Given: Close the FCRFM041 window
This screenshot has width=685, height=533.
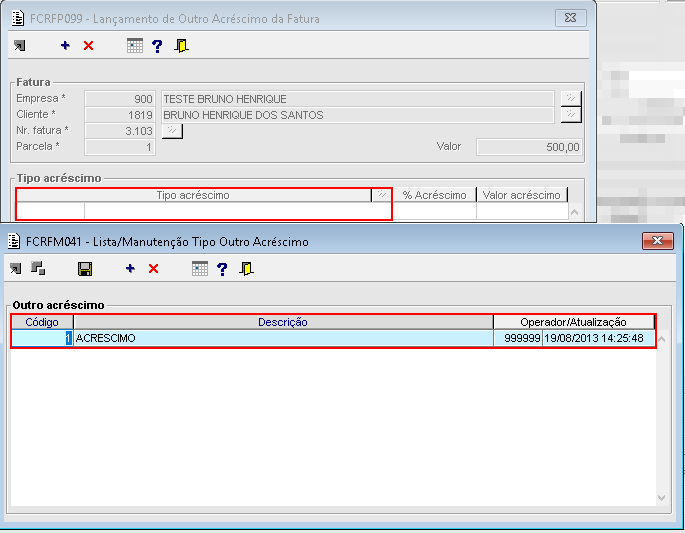Looking at the screenshot, I should pyautogui.click(x=657, y=241).
